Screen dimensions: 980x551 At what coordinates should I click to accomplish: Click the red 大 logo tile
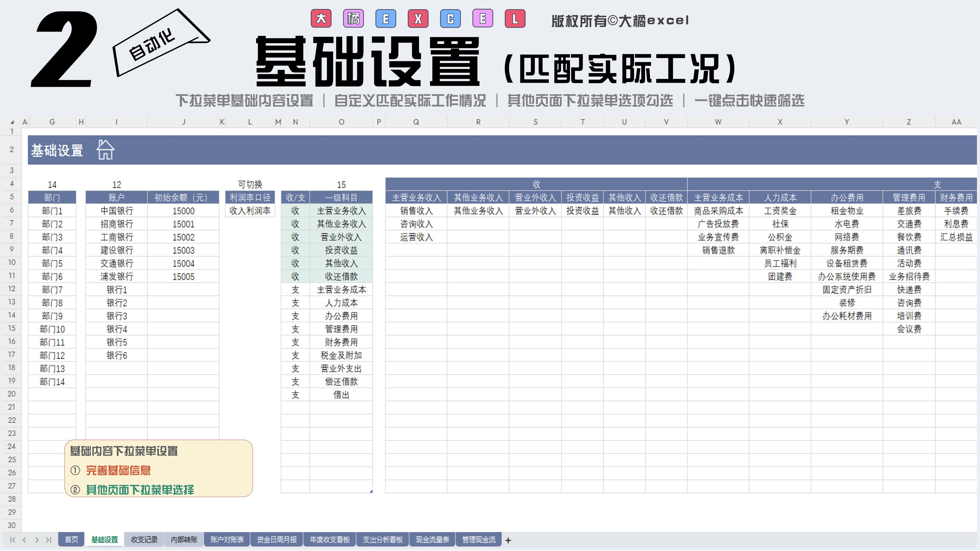321,19
